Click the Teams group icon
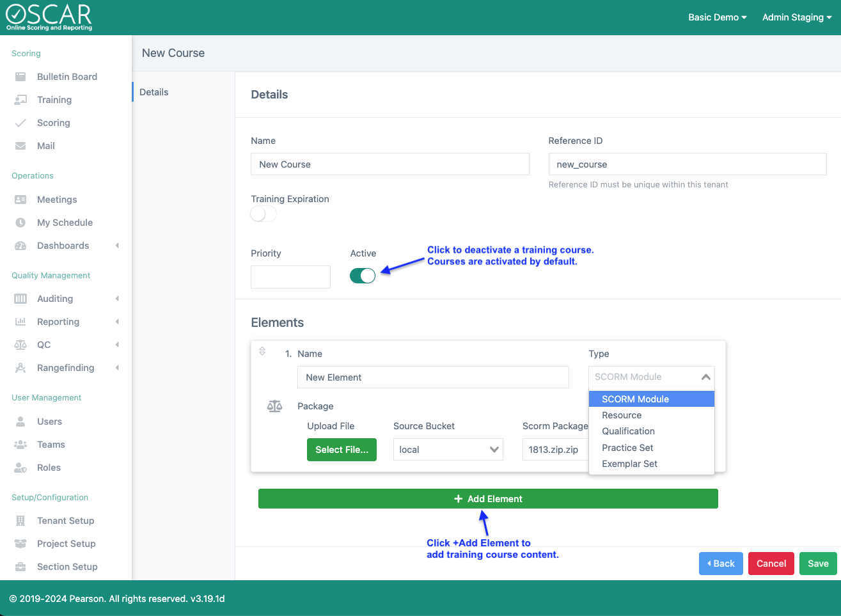 [x=20, y=445]
